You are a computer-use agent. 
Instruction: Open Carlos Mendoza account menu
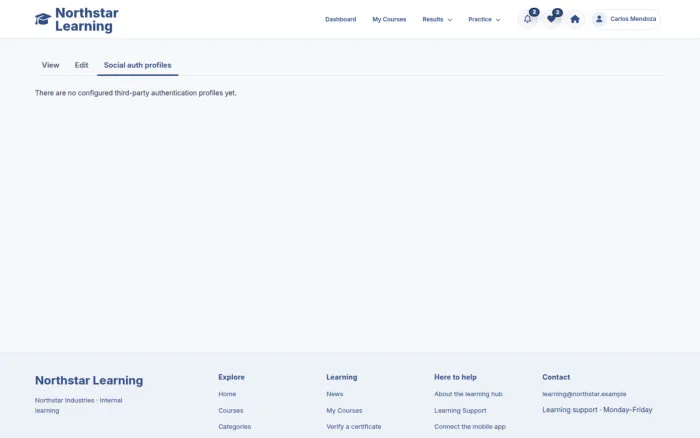(626, 19)
